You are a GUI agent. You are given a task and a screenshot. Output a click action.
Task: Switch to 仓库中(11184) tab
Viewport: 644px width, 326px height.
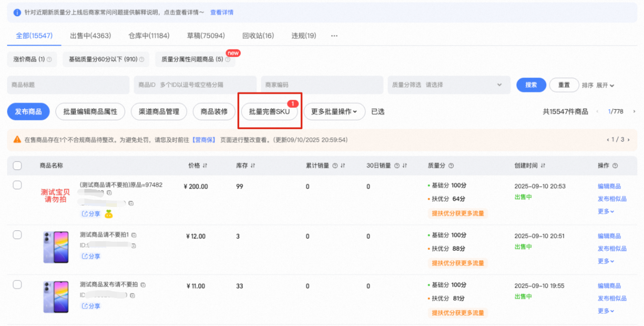[x=149, y=36]
